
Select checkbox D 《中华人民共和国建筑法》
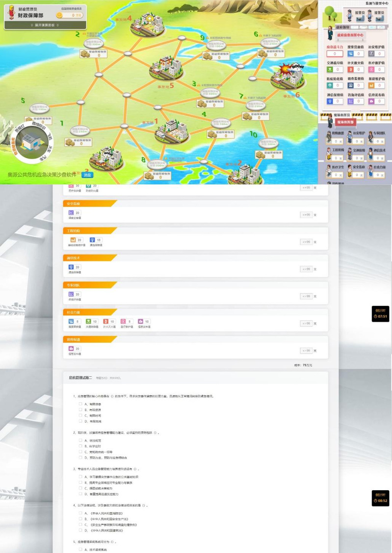pyautogui.click(x=80, y=530)
